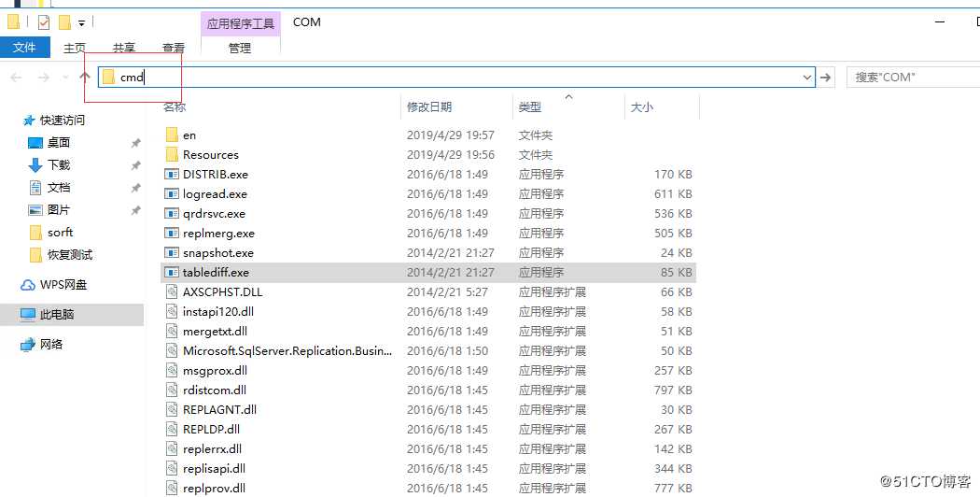Click the pin icon next to 桌面
The image size is (980, 497).
pyautogui.click(x=135, y=143)
